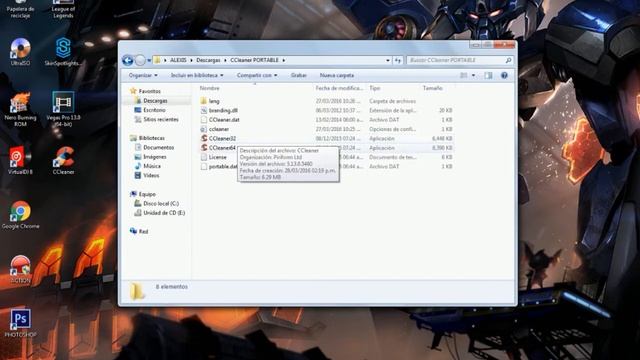
Task: Open the Explorer help icon
Action: point(504,76)
